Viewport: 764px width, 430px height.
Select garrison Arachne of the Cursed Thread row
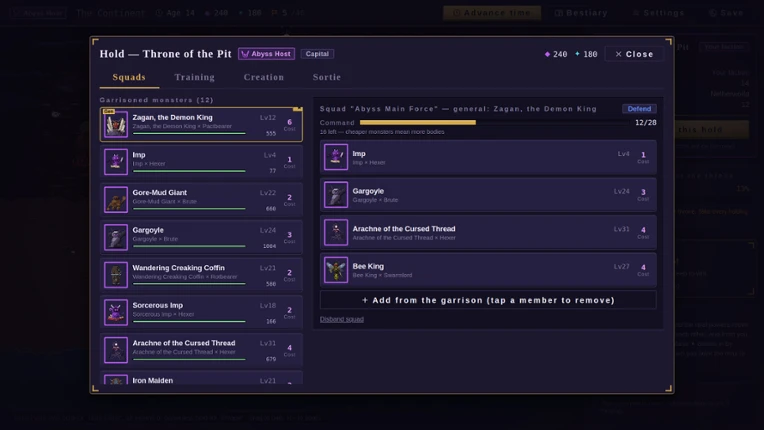point(201,350)
